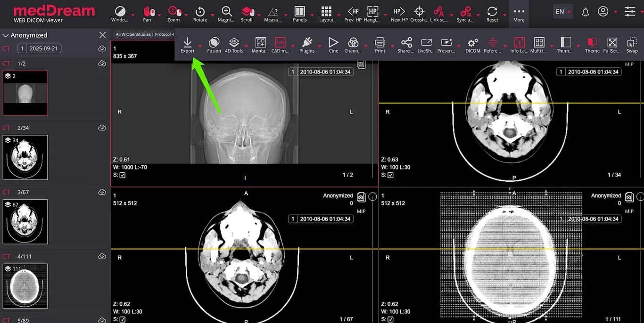Select the 1/2 scout series thumbnail
The image size is (644, 323).
coord(25,93)
